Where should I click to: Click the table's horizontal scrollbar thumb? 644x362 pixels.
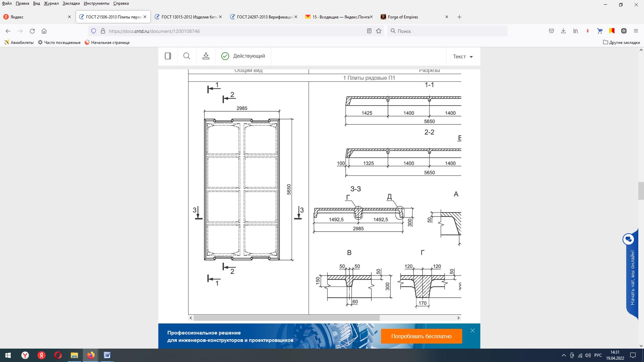pos(287,318)
